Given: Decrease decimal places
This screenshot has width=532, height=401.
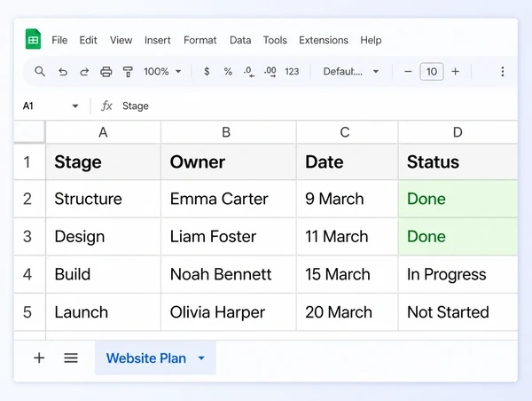Looking at the screenshot, I should [x=248, y=72].
